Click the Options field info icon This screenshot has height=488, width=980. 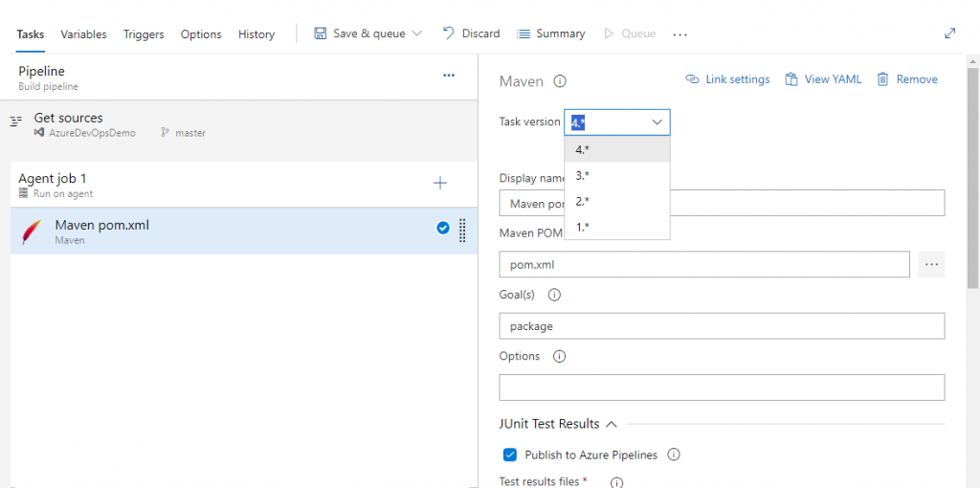tap(560, 356)
